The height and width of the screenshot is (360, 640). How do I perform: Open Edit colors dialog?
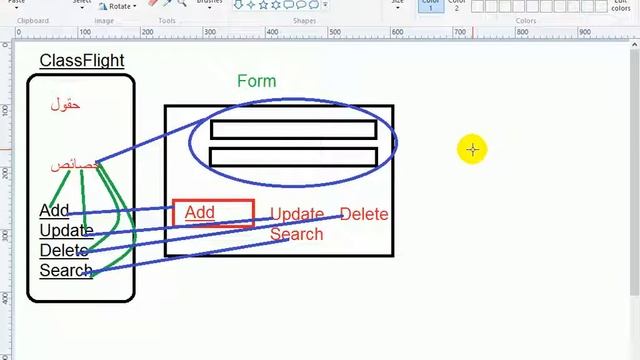[621, 5]
